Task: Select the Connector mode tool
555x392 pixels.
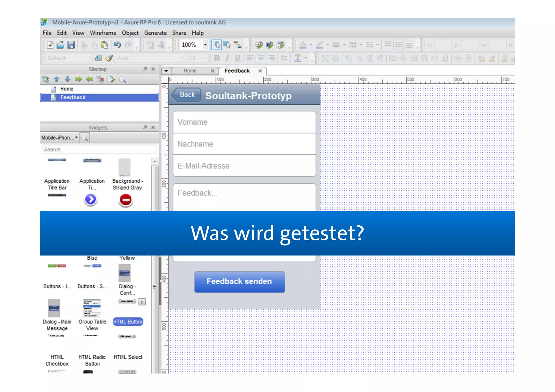Action: (238, 45)
